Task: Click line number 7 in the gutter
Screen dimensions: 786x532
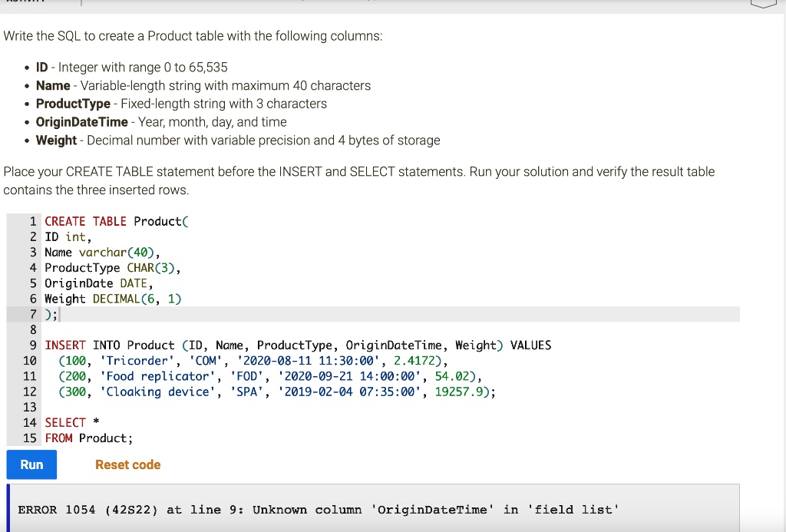Action: 32,314
